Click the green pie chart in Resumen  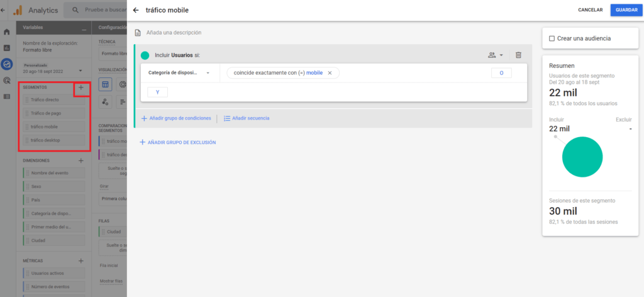pos(582,157)
